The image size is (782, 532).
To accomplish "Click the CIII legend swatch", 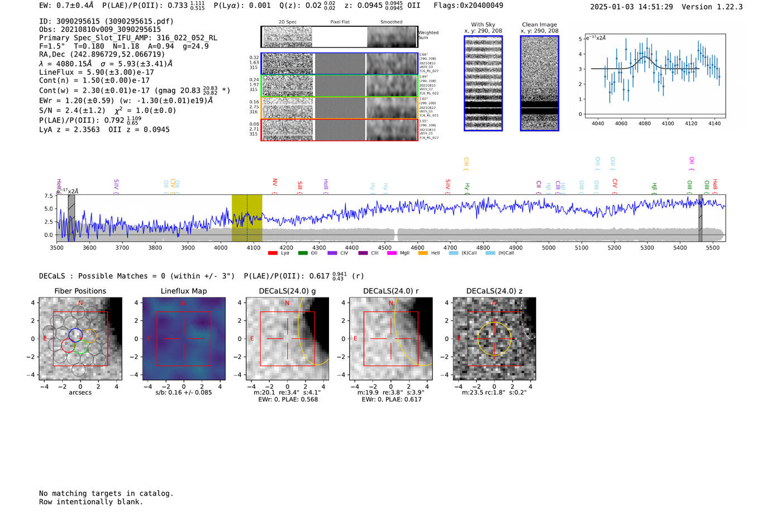I will point(363,253).
